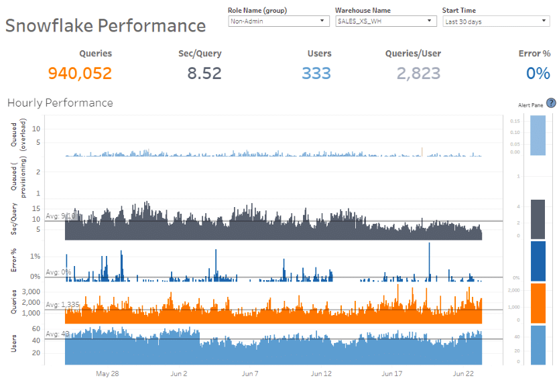Click the Queries value 940,052
Screen dimensions: 557x392
[x=80, y=73]
